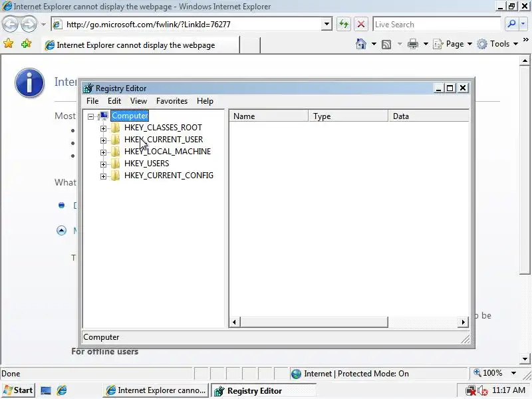The width and height of the screenshot is (532, 399).
Task: Open a new blank browser tab
Action: pos(250,45)
